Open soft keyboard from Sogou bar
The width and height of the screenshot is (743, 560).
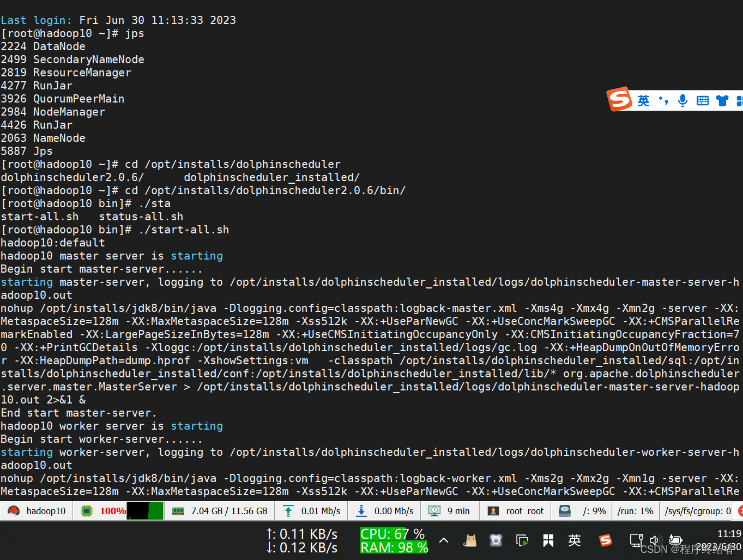[x=703, y=101]
